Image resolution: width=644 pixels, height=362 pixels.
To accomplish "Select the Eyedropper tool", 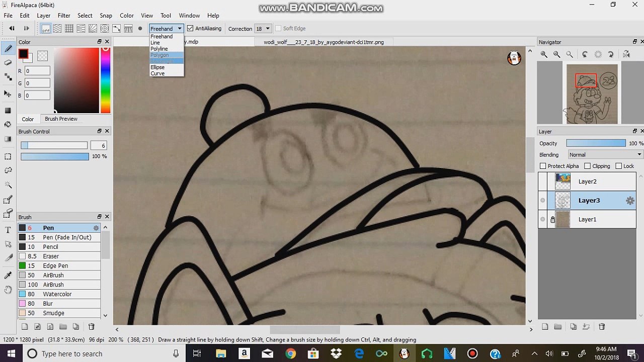I will point(8,275).
